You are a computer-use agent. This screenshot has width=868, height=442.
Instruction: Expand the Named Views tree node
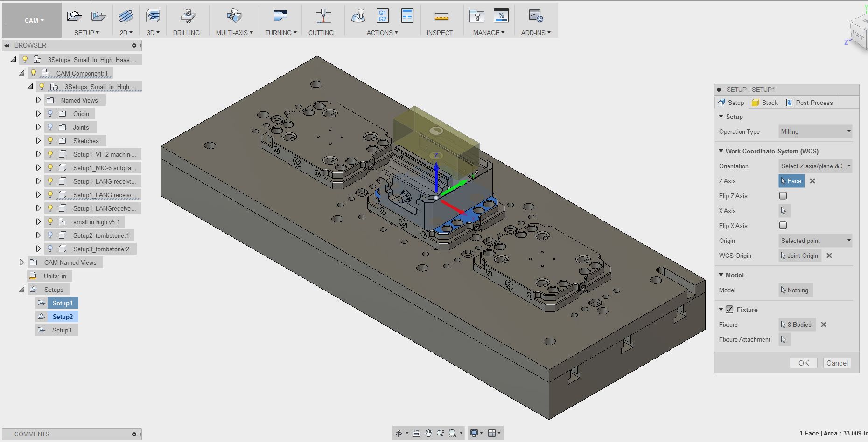[x=38, y=100]
